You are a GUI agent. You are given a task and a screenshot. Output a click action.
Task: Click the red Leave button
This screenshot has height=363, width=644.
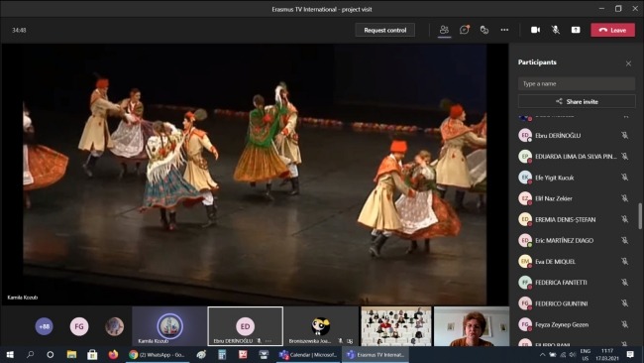point(612,30)
